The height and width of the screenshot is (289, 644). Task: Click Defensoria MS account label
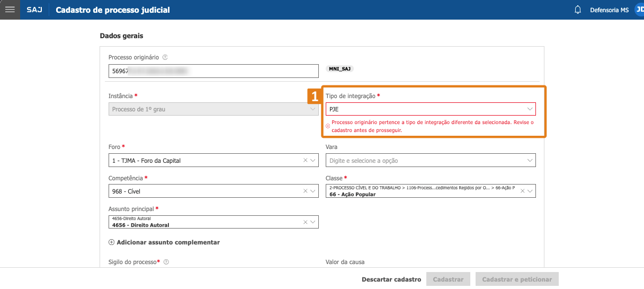pyautogui.click(x=609, y=10)
